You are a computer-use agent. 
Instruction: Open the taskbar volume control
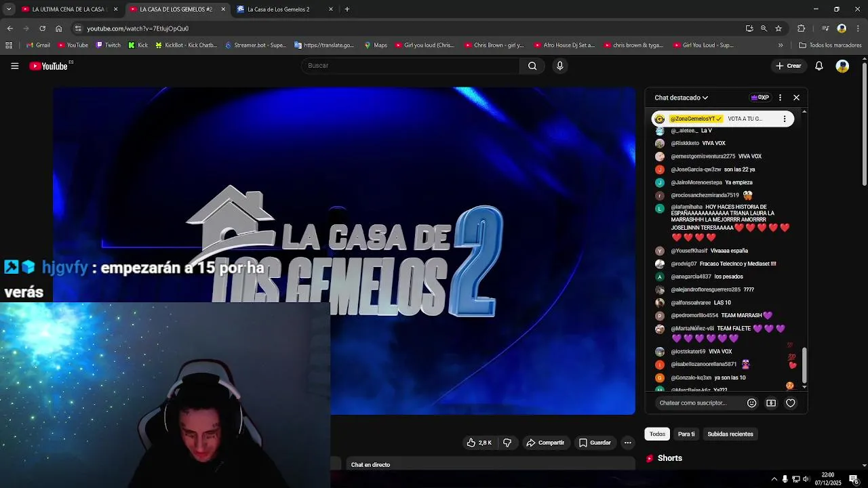[807, 479]
